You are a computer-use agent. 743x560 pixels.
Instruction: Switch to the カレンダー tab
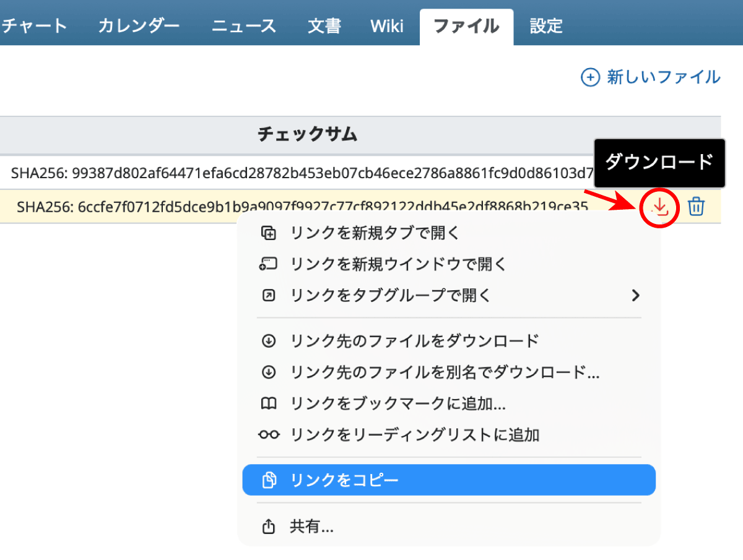pos(139,26)
